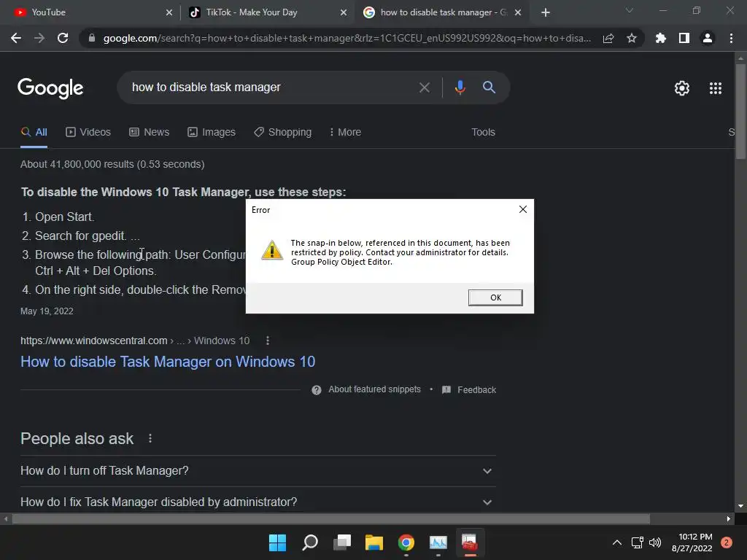
Task: Select the Shopping search filter
Action: click(283, 133)
